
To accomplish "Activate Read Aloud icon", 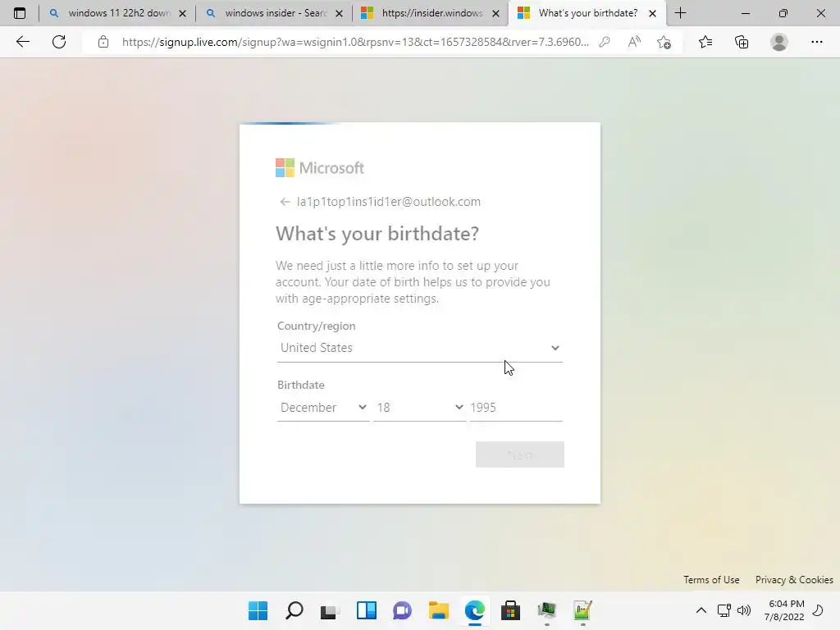I will click(634, 42).
